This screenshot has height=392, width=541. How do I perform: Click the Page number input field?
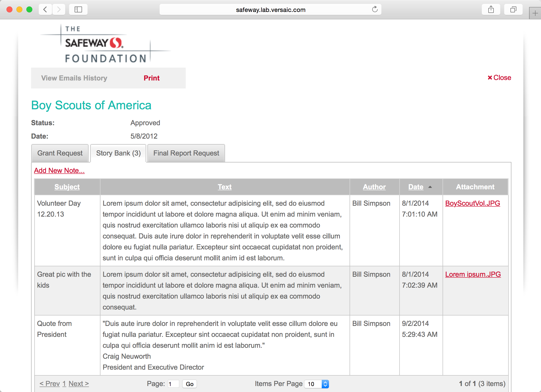point(173,384)
